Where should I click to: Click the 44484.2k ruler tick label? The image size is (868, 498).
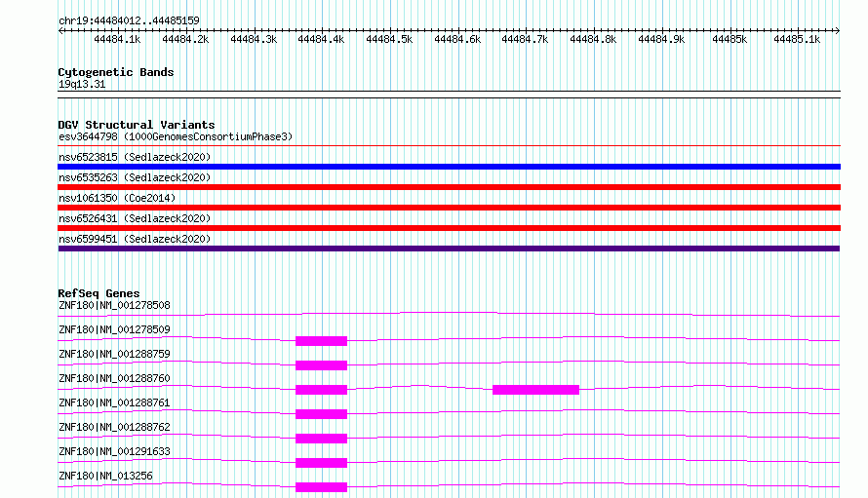click(x=185, y=39)
